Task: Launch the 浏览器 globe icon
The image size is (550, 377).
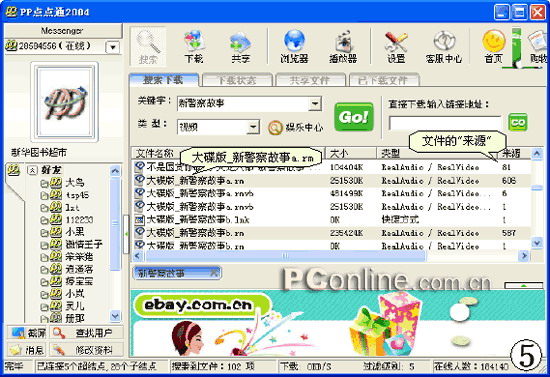Action: pos(294,47)
